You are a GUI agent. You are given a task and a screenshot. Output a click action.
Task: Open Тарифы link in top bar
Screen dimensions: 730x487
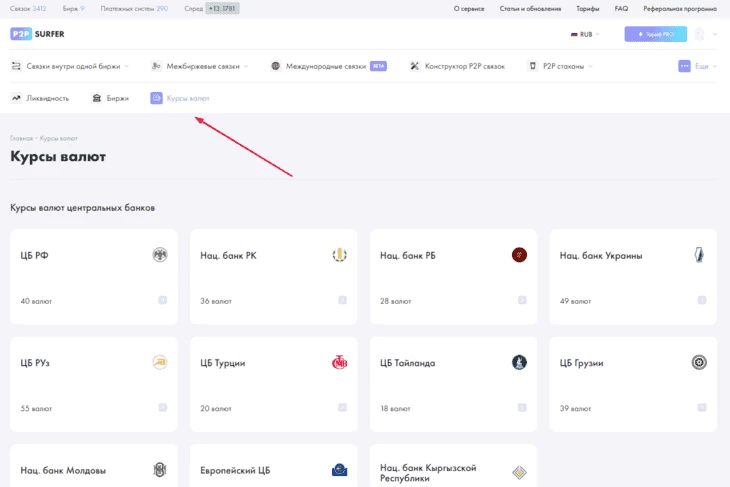[x=588, y=8]
